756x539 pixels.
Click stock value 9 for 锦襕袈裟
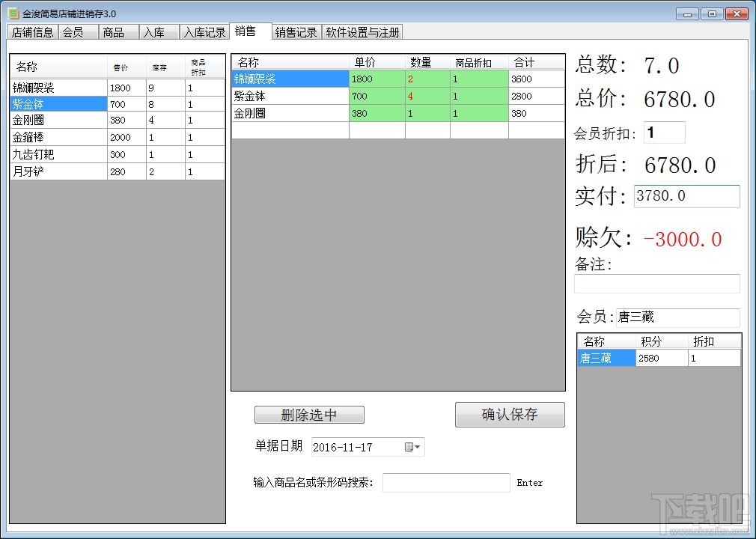[x=166, y=88]
